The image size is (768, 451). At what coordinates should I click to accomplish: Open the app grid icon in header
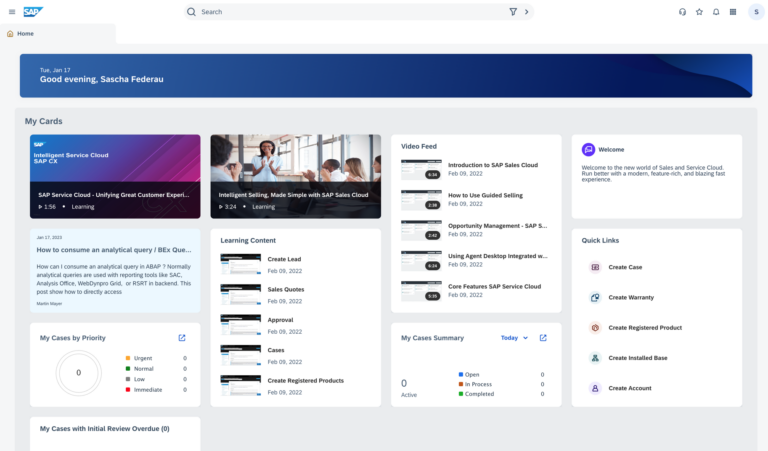733,12
